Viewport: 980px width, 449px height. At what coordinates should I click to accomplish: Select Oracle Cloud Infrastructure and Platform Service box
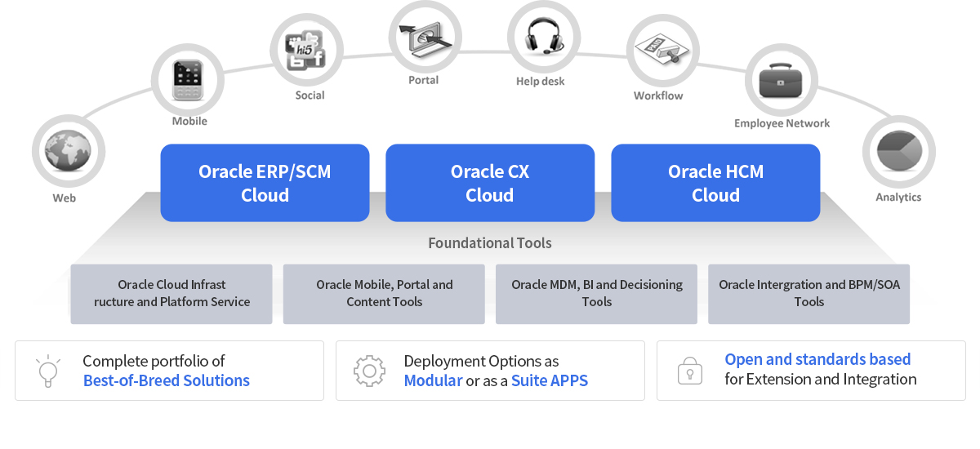[171, 294]
